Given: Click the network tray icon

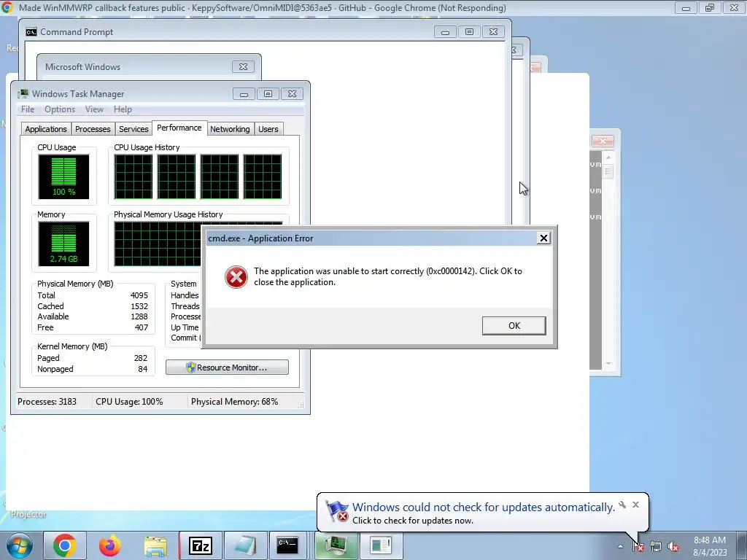Looking at the screenshot, I should click(x=656, y=547).
